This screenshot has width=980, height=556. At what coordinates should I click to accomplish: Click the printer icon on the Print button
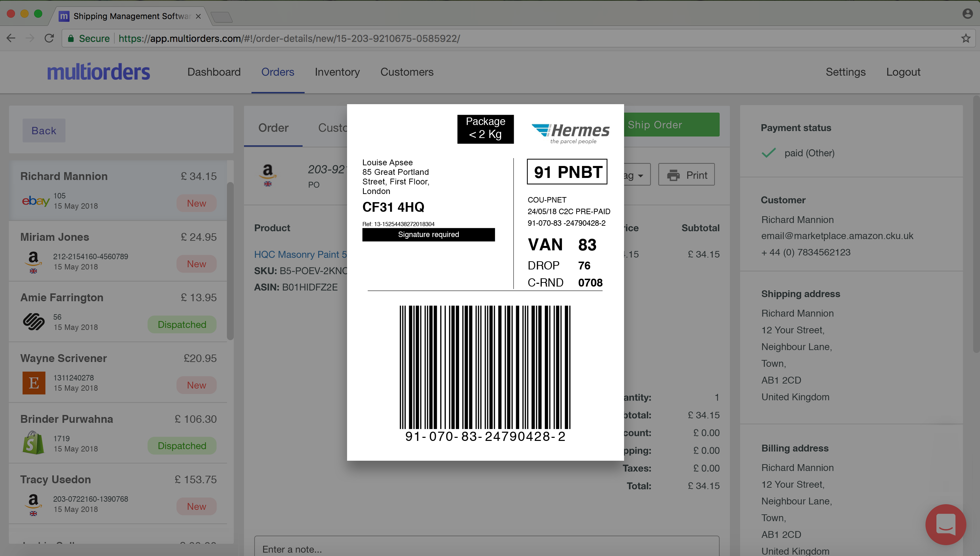pyautogui.click(x=673, y=175)
